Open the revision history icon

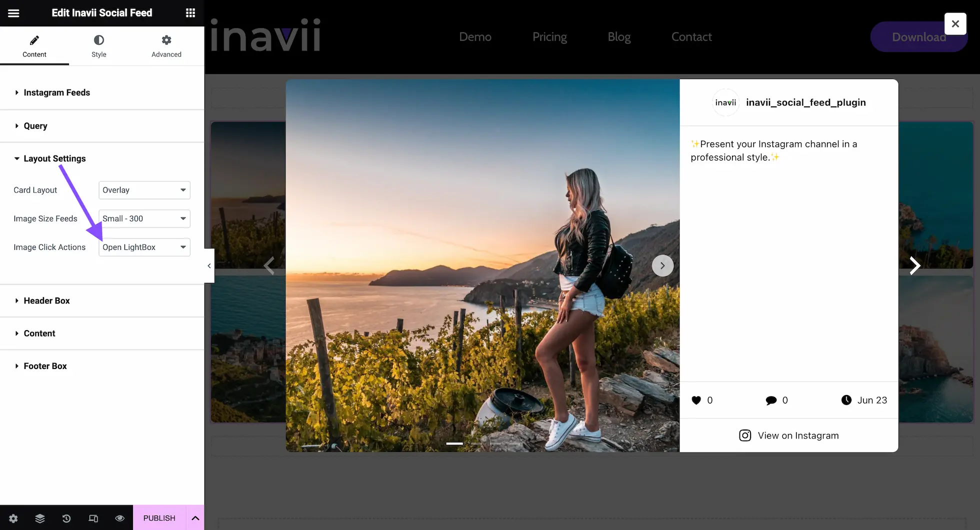(x=66, y=518)
